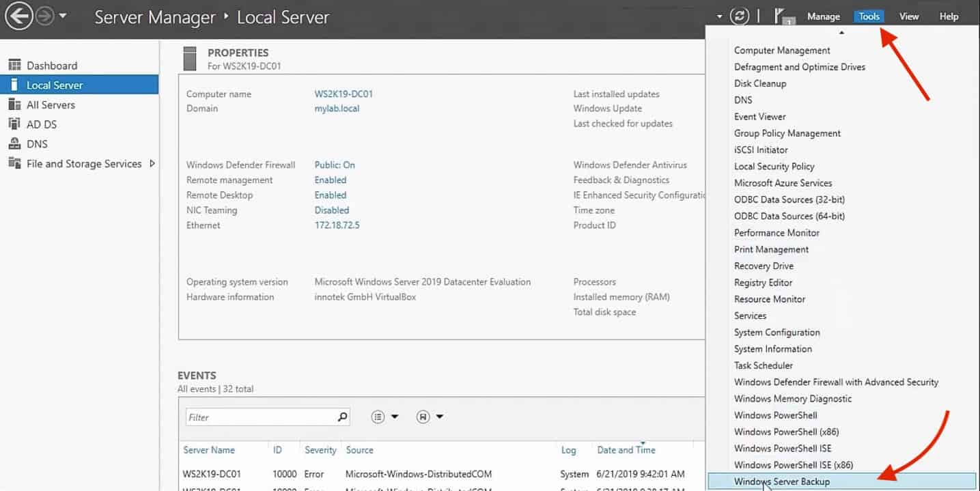Select the Dashboard icon in sidebar

14,66
